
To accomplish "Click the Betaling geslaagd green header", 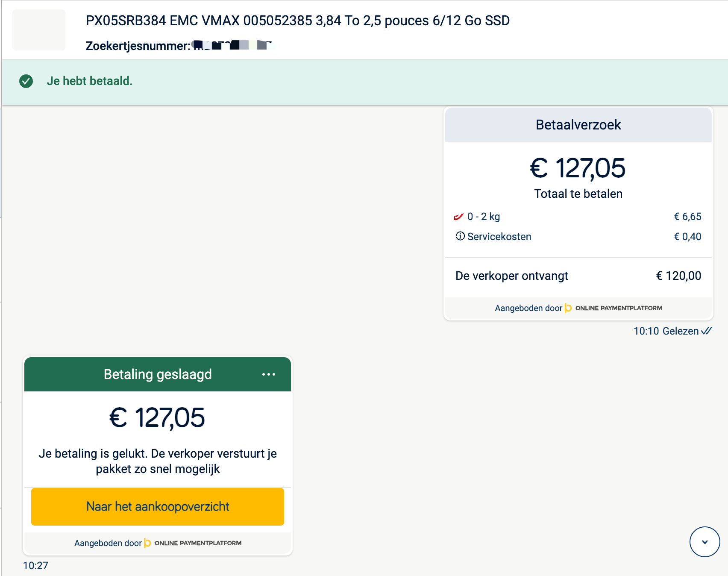I will click(158, 374).
